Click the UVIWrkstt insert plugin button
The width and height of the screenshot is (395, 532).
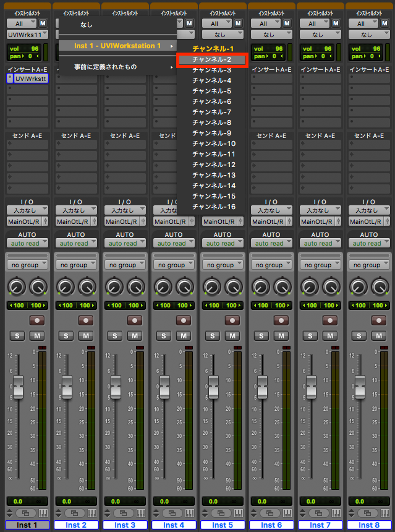click(x=31, y=79)
